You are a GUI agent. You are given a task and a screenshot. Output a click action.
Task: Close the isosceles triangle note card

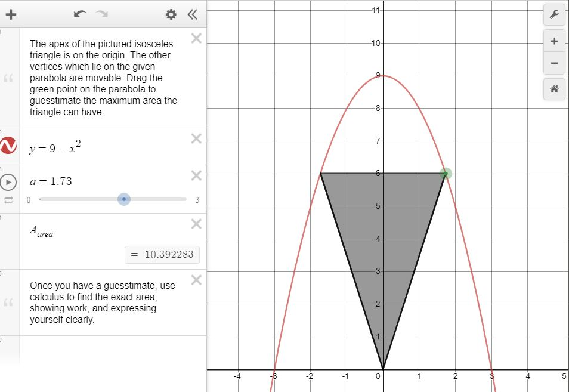tap(195, 38)
